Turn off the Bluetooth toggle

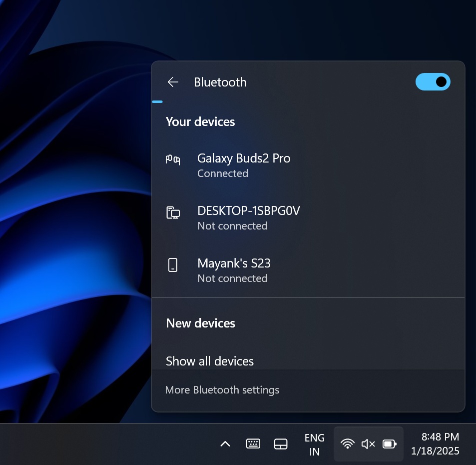433,81
